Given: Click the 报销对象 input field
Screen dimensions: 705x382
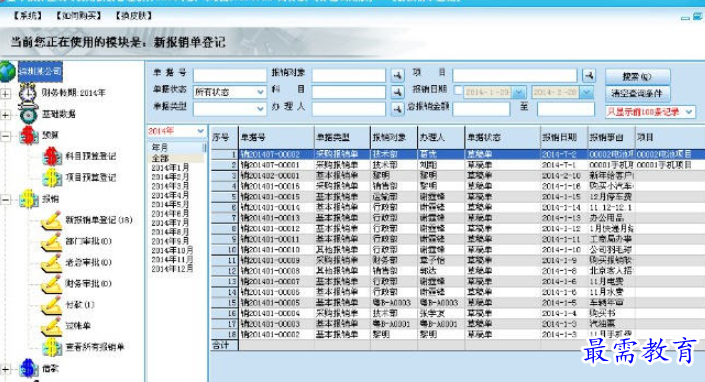Looking at the screenshot, I should pyautogui.click(x=349, y=75).
